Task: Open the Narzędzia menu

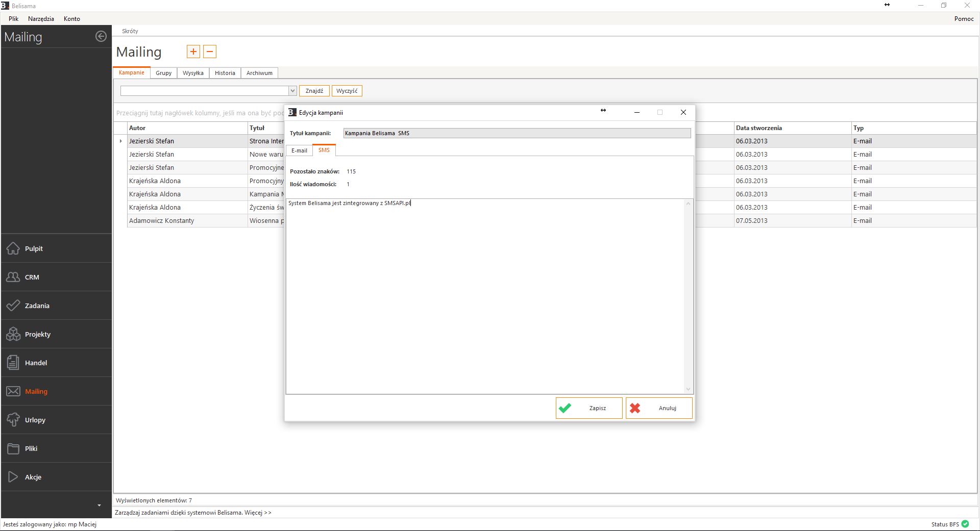Action: 41,19
